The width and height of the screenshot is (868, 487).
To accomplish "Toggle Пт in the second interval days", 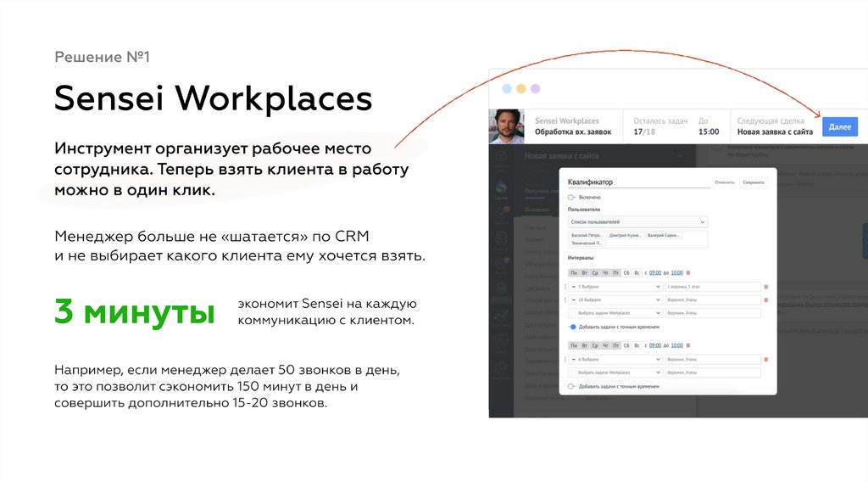I will [615, 345].
